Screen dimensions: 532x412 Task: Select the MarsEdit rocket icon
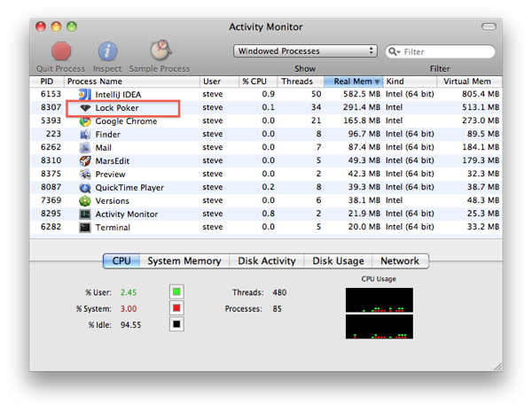(x=85, y=160)
